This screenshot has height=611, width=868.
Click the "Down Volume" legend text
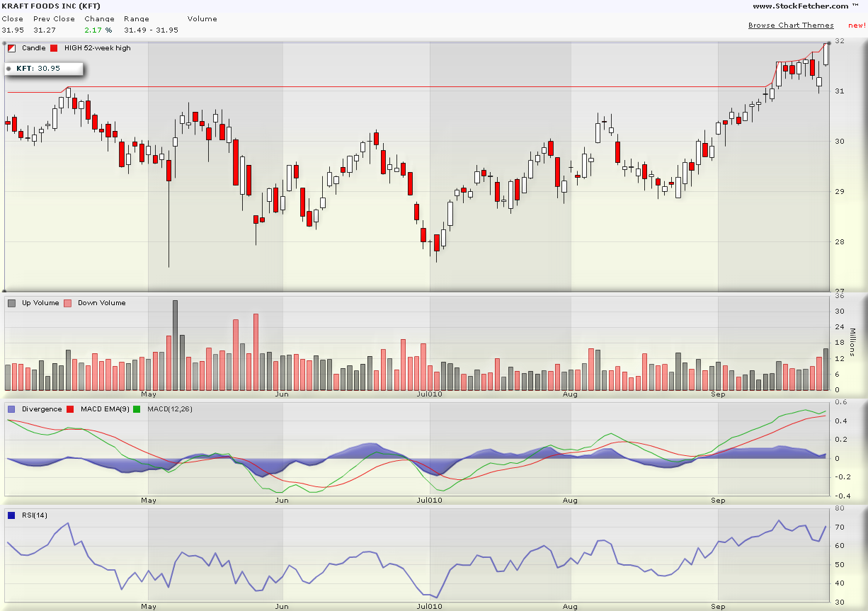102,303
